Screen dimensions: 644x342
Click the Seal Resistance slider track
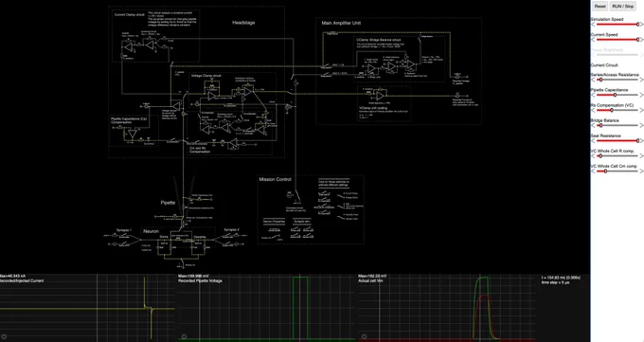click(617, 140)
